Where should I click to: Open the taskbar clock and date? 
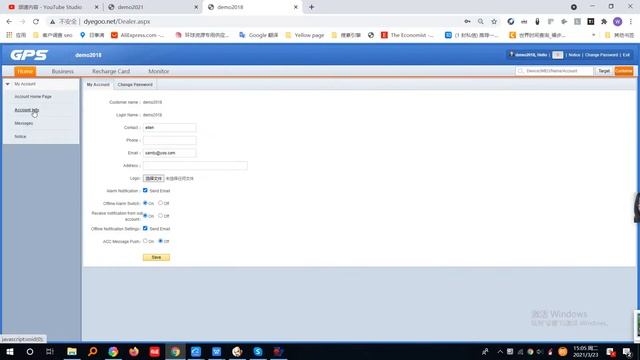pyautogui.click(x=586, y=351)
